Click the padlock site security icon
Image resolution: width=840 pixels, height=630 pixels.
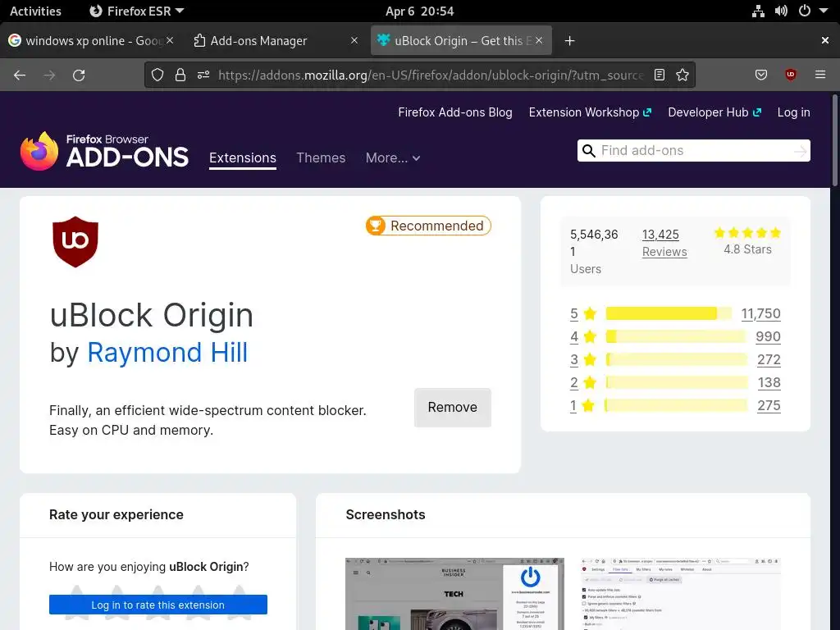[x=180, y=75]
